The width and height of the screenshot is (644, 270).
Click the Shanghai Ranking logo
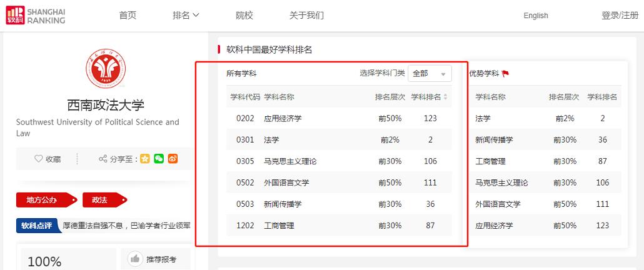click(35, 15)
